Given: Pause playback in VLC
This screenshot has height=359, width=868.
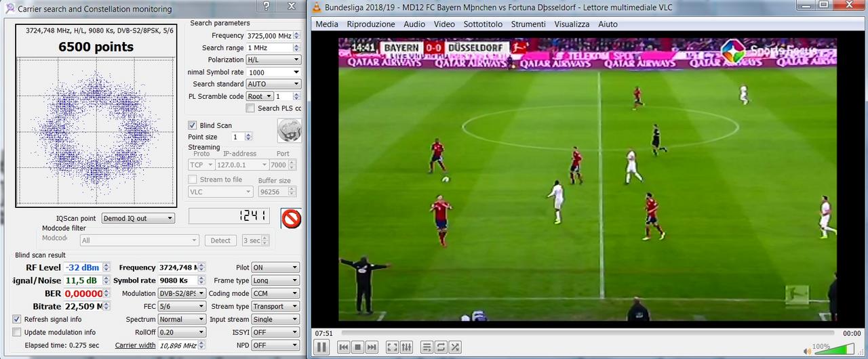Looking at the screenshot, I should coord(321,347).
